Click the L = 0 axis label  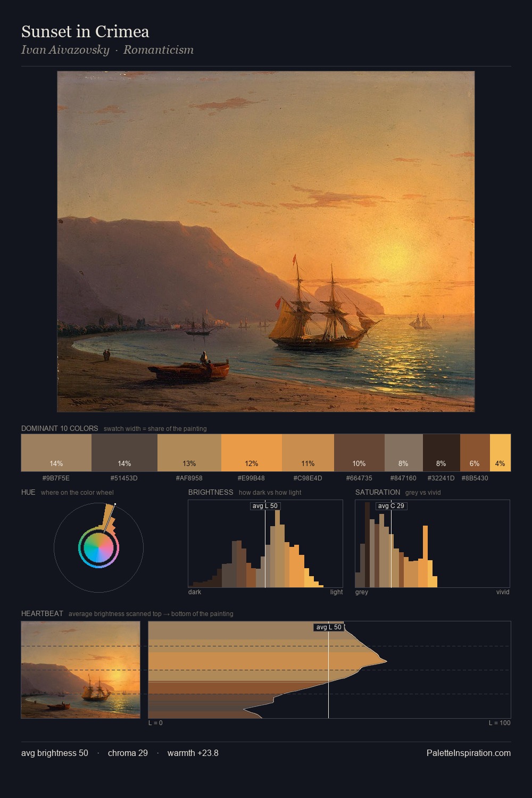[155, 722]
